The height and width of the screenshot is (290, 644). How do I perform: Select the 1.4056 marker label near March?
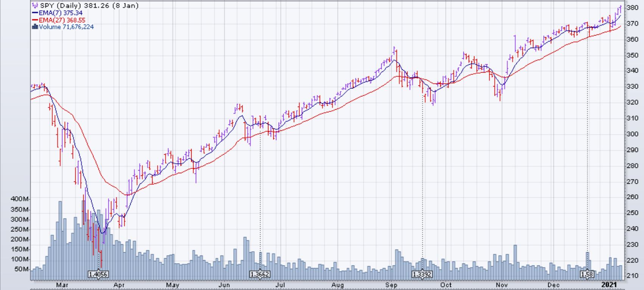click(x=98, y=274)
